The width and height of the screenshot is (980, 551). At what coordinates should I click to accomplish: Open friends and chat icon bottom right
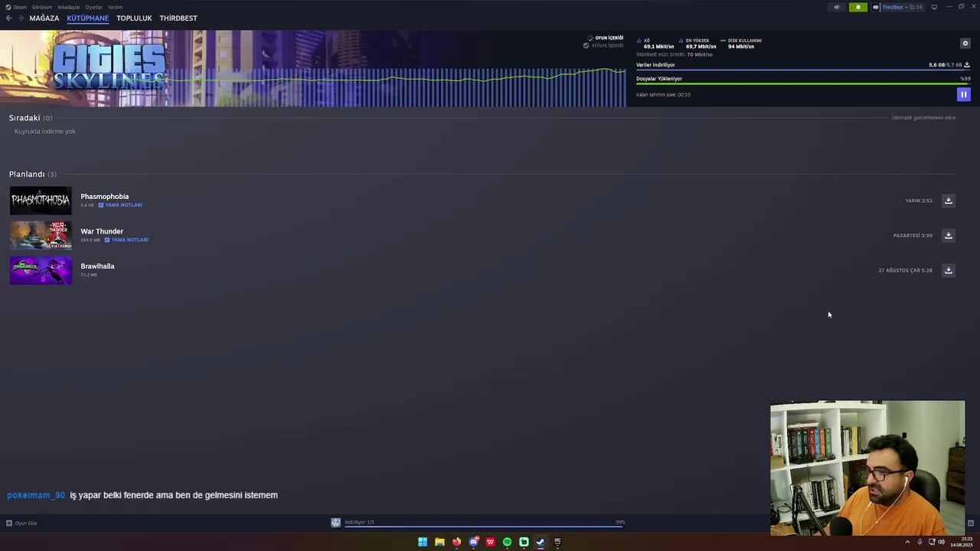pos(970,523)
